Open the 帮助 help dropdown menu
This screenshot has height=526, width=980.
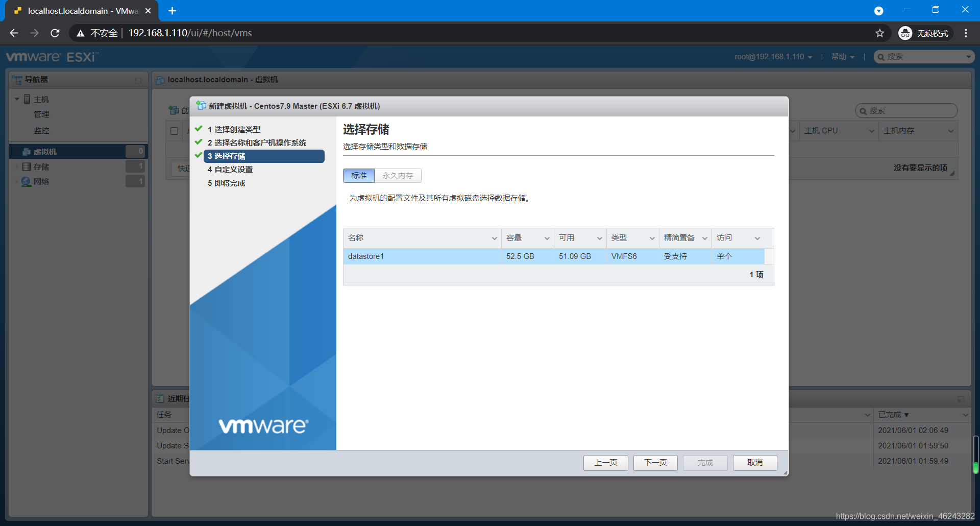(x=842, y=57)
